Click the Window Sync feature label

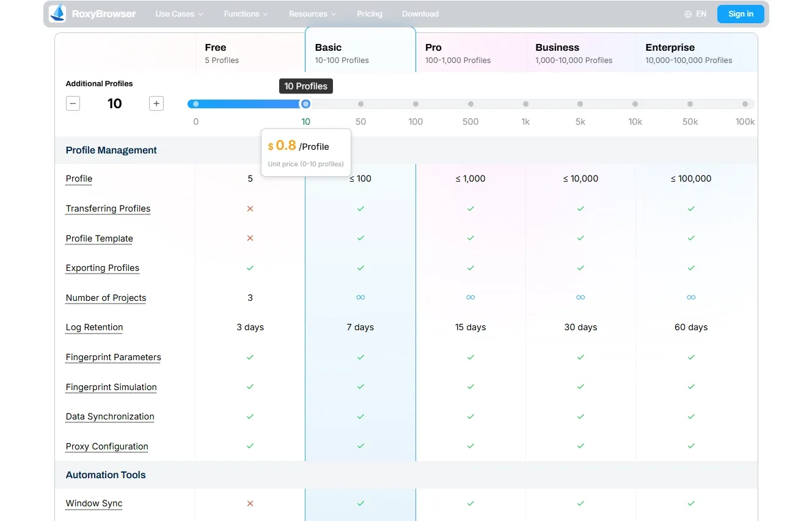pos(94,503)
